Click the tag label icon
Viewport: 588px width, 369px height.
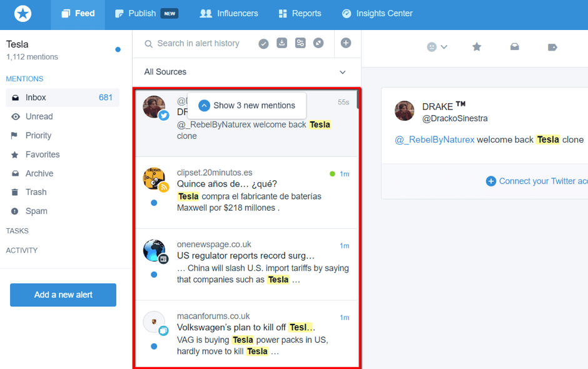pyautogui.click(x=552, y=48)
